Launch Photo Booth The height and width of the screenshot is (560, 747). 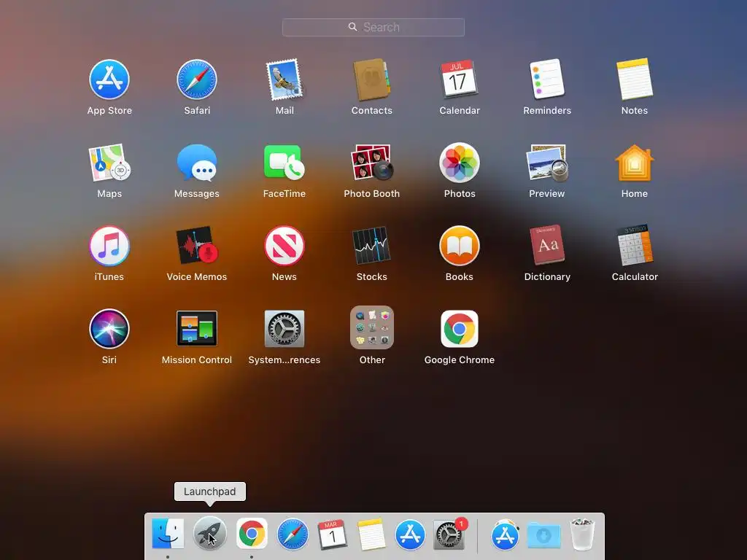371,163
